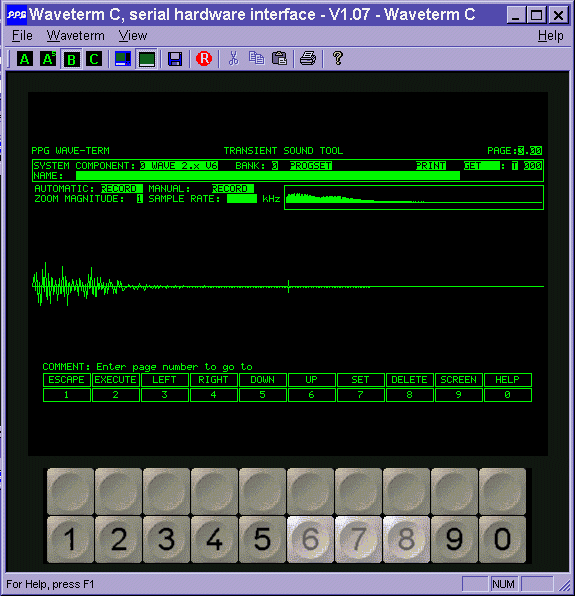Open the File menu
Image resolution: width=575 pixels, height=596 pixels.
click(22, 36)
